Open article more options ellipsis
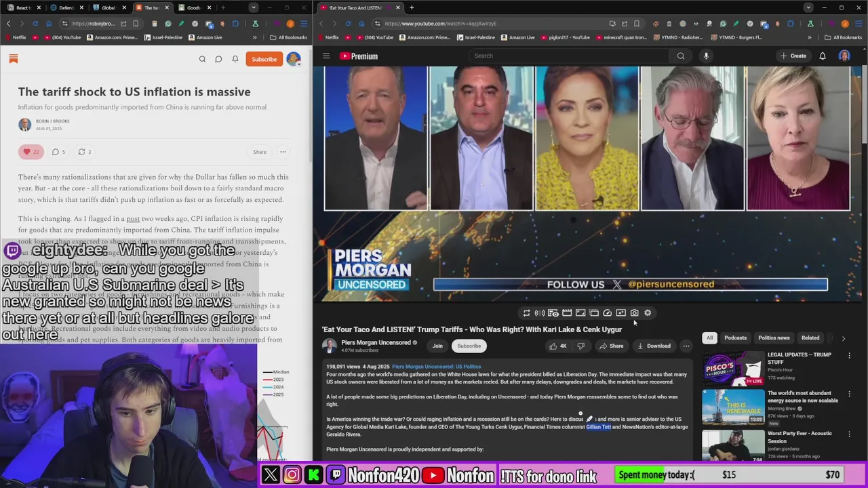Image resolution: width=868 pixels, height=488 pixels. point(283,152)
